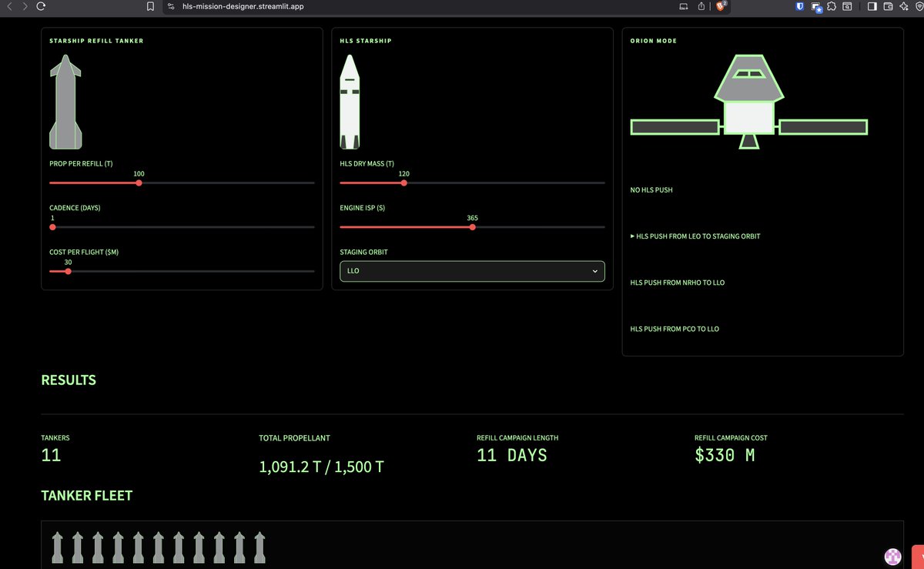
Task: Click the first tanker icon in the Tanker Fleet row
Action: coord(58,547)
